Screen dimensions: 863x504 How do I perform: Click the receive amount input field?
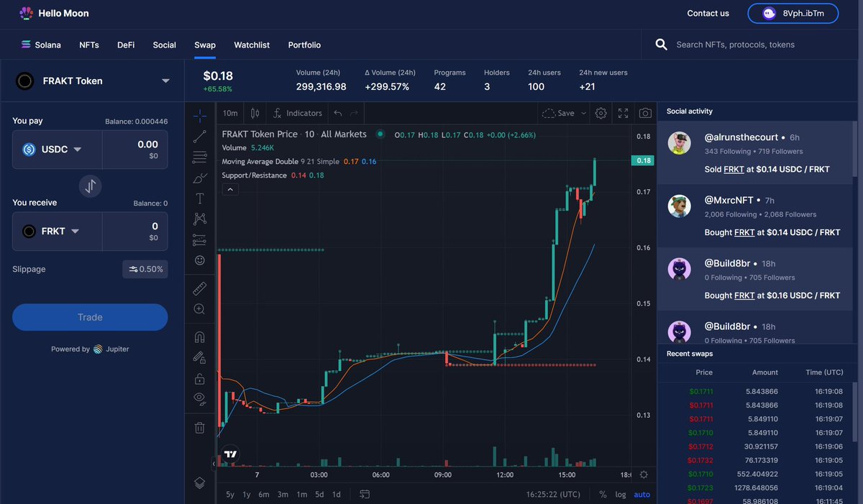[135, 231]
